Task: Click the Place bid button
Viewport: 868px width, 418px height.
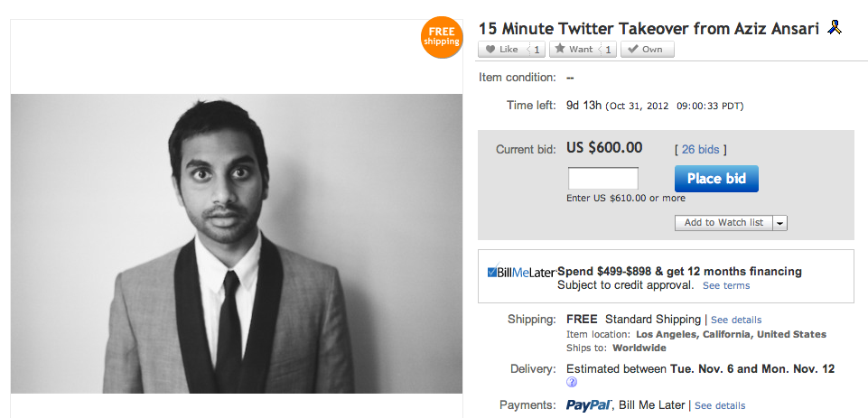Action: [716, 179]
